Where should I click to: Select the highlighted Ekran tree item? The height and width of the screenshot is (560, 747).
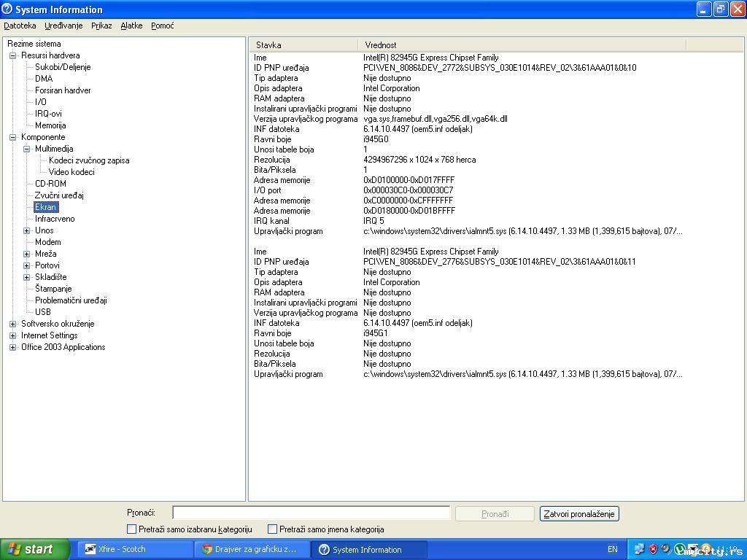(x=46, y=207)
